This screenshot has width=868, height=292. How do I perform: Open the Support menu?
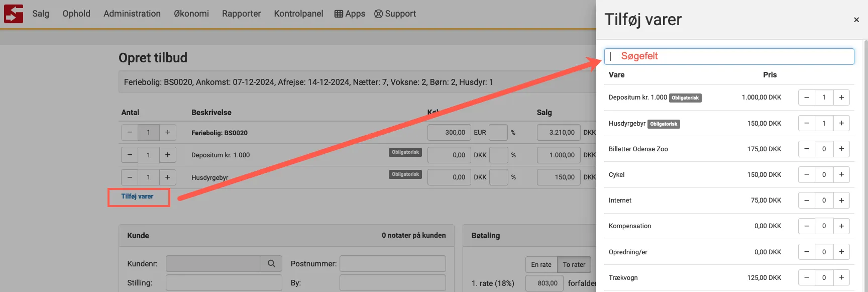click(395, 14)
